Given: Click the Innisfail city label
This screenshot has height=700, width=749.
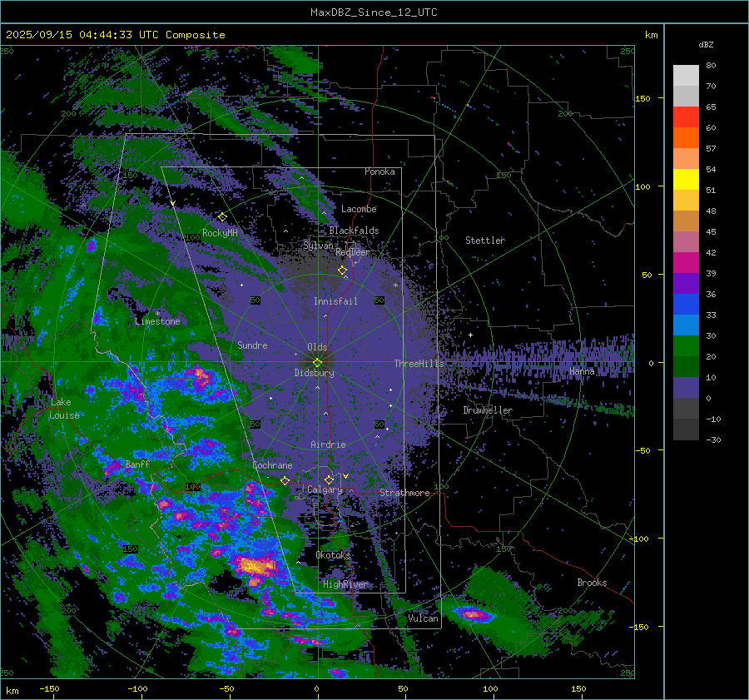Looking at the screenshot, I should (x=335, y=301).
